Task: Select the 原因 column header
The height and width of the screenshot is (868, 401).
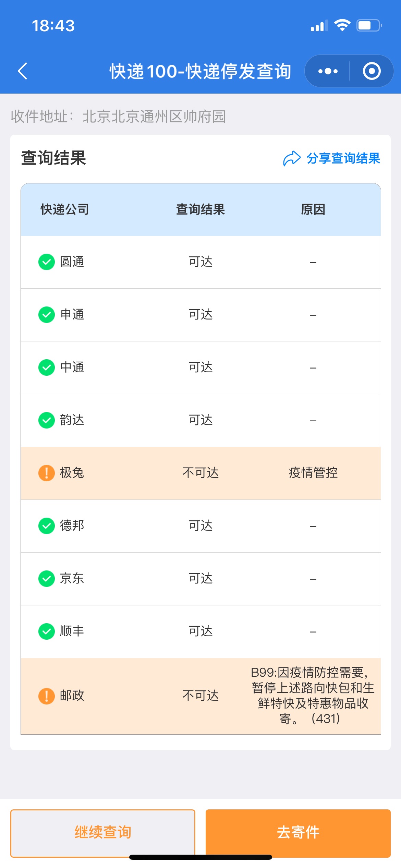Action: click(x=313, y=209)
